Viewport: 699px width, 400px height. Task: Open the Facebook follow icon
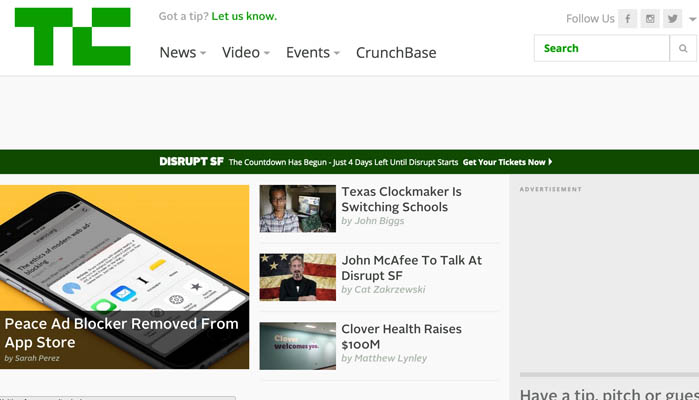click(627, 19)
